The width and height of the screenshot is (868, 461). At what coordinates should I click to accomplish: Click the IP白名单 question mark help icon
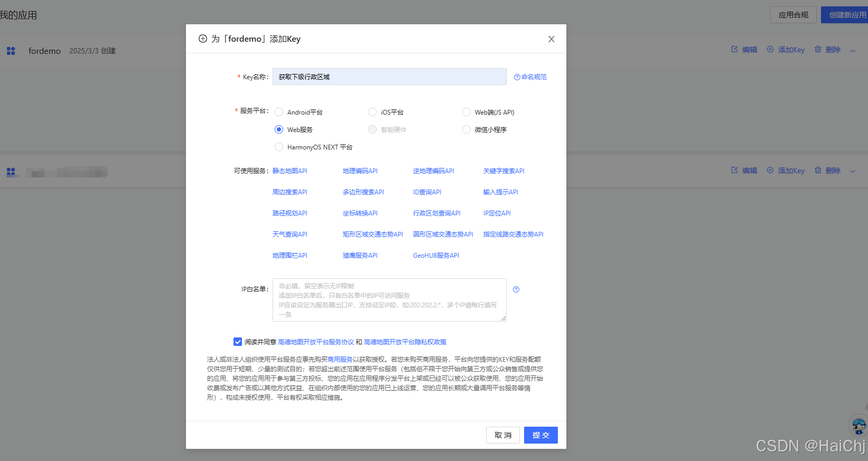[516, 289]
